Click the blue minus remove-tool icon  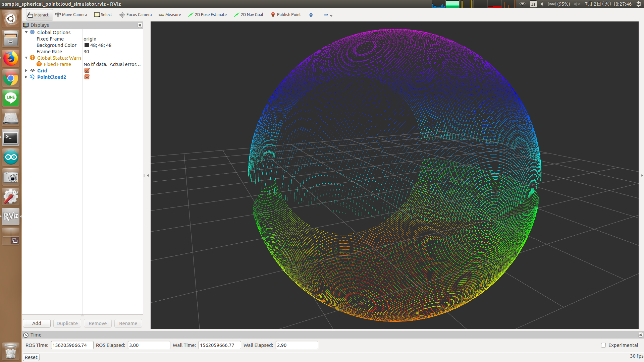click(325, 15)
